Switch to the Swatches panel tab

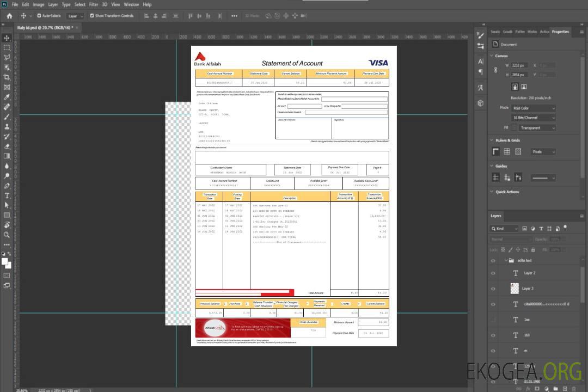click(x=495, y=32)
